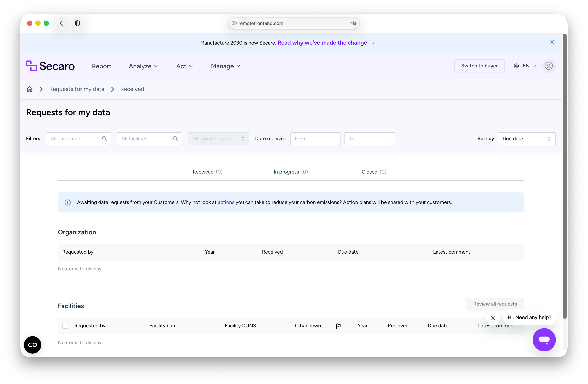Click the translate icon in address bar

(353, 23)
